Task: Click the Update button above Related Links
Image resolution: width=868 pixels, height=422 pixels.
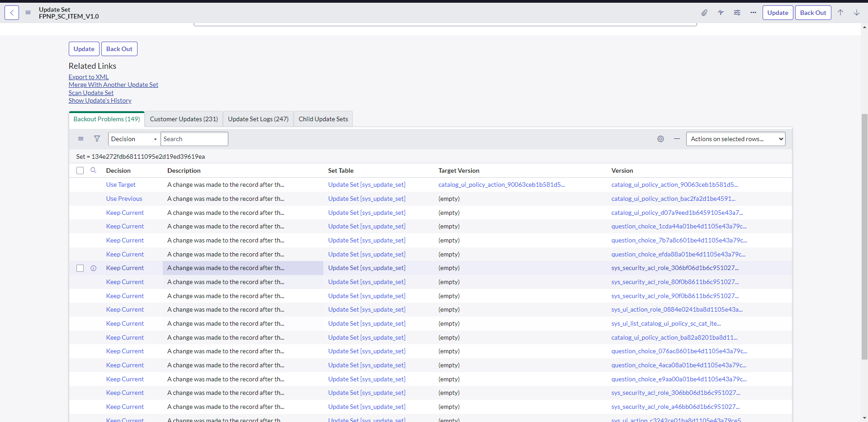Action: [x=84, y=49]
